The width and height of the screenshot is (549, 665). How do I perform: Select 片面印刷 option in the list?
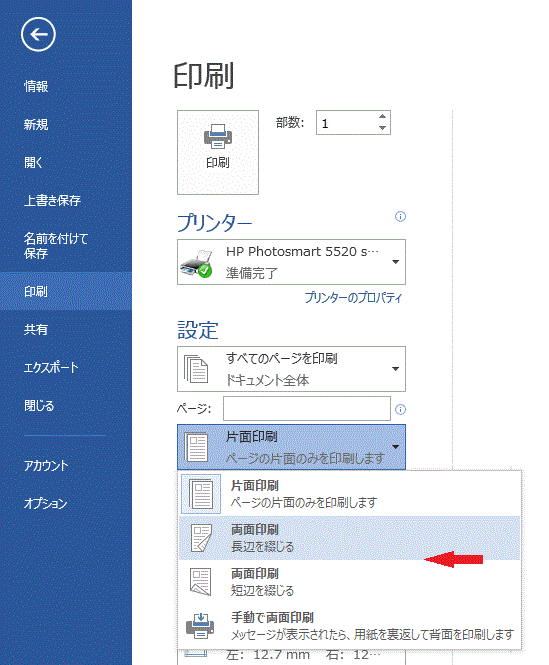tap(349, 494)
